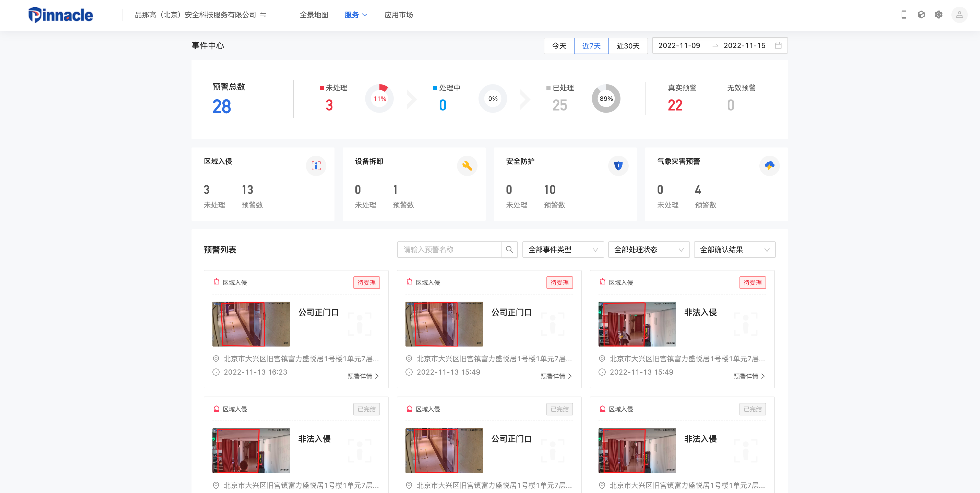This screenshot has height=493, width=980.
Task: Click the 0% processing donut chart
Action: [493, 98]
